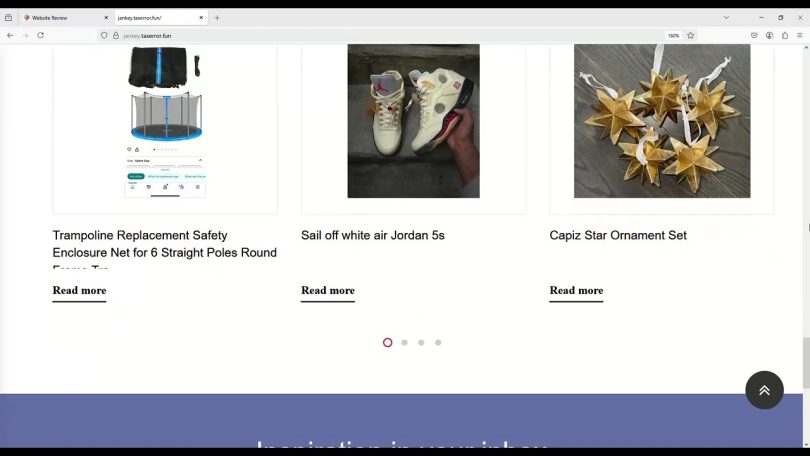This screenshot has width=810, height=456.
Task: Select the fourth carousel dot
Action: click(438, 342)
